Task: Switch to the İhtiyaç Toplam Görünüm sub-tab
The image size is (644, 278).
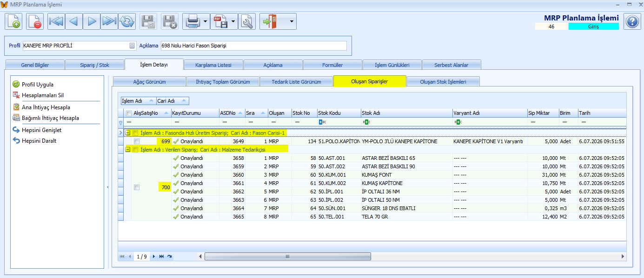Action: (223, 81)
